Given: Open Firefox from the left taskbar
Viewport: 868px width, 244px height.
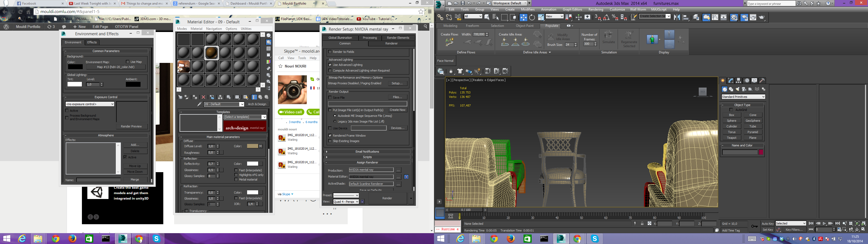Looking at the screenshot, I should point(72,239).
